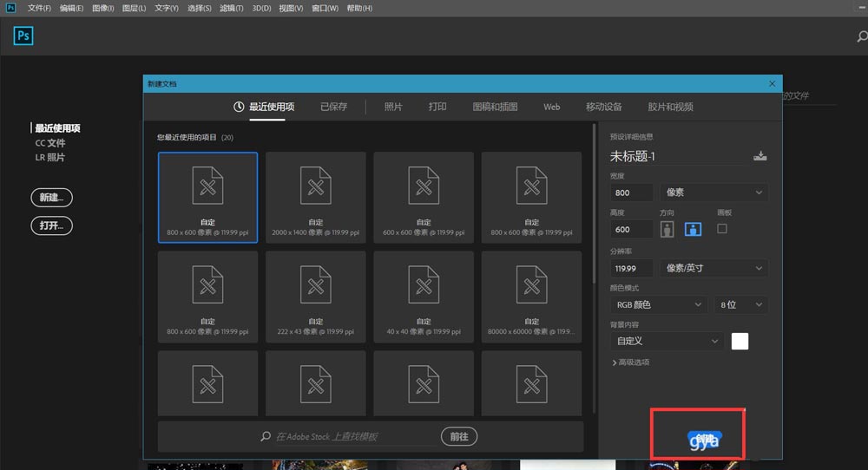Click the resolution field showing 119.99
Viewport: 868px width, 470px height.
632,268
